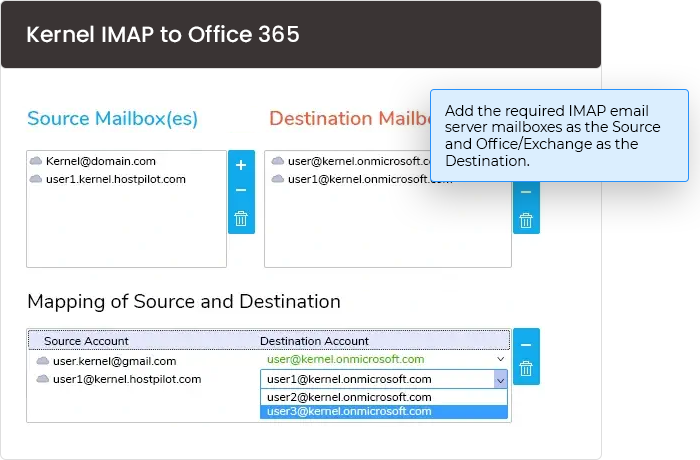The width and height of the screenshot is (700, 460).
Task: Delete destination mailboxes with trash icon
Action: tap(526, 220)
